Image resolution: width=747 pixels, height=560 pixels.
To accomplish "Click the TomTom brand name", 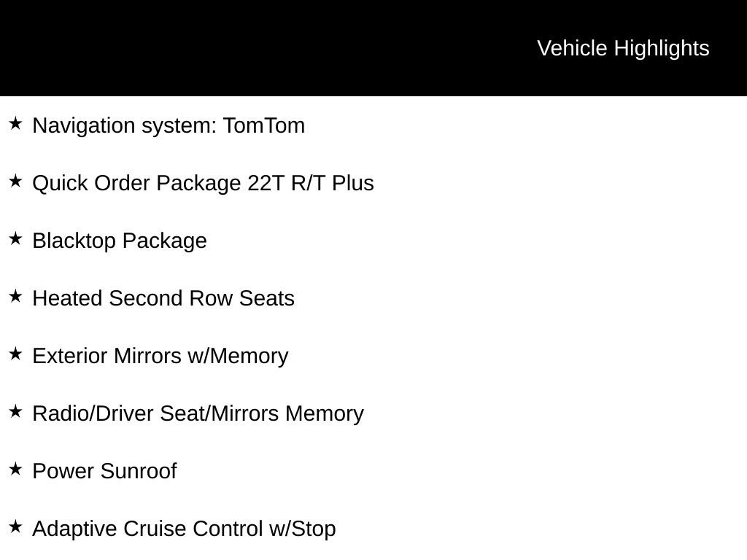I will coord(264,125).
